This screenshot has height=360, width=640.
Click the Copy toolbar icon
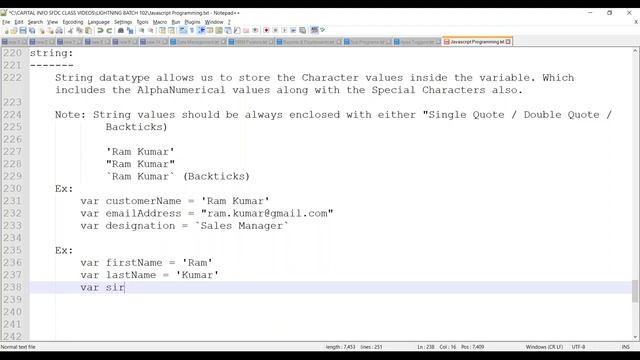pos(79,31)
